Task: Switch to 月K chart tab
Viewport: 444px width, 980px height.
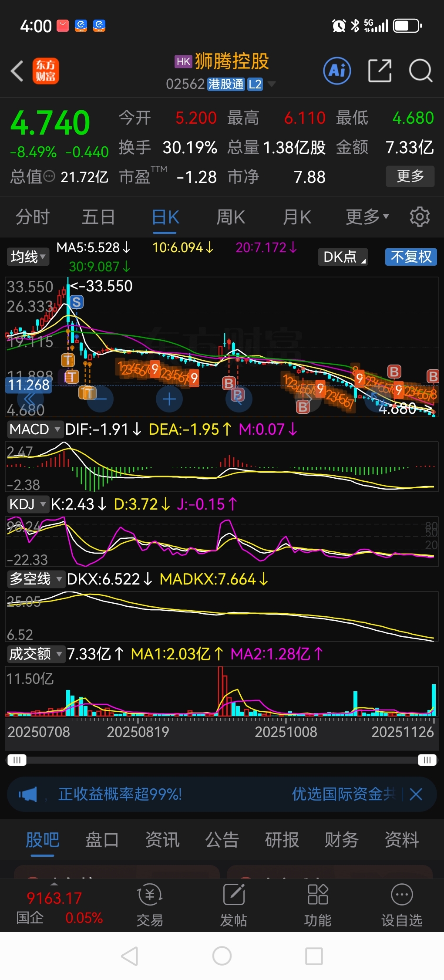Action: pos(297,216)
